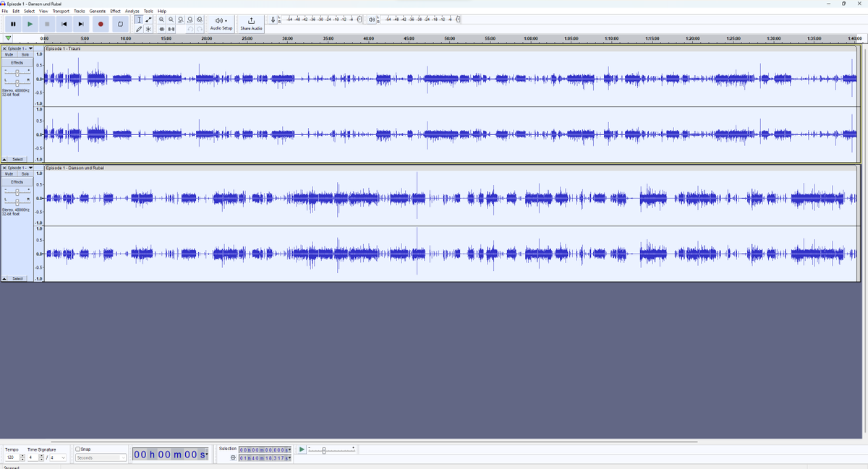Select the Multi-tool asterisk icon
Image resolution: width=868 pixels, height=469 pixels.
pyautogui.click(x=148, y=29)
